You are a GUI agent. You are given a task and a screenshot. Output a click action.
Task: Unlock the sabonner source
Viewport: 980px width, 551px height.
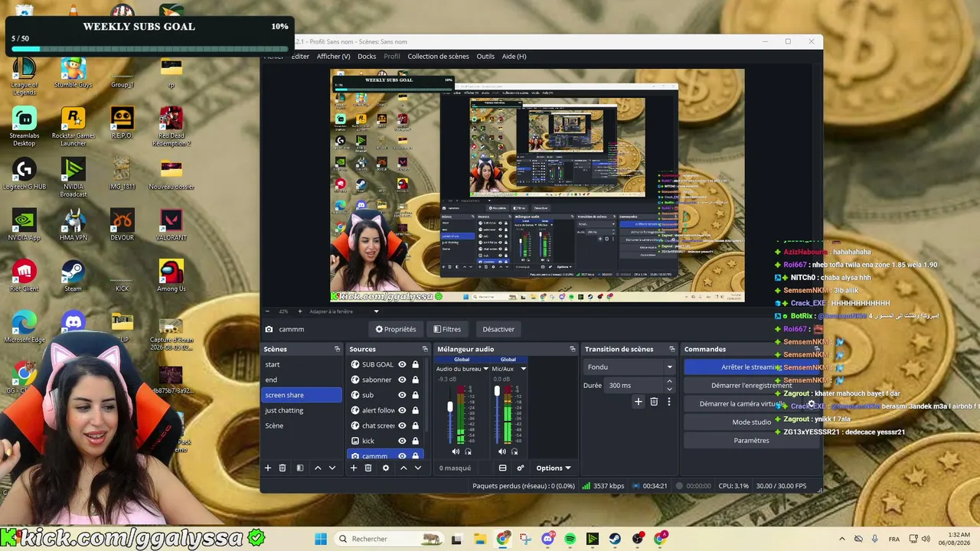(x=415, y=380)
